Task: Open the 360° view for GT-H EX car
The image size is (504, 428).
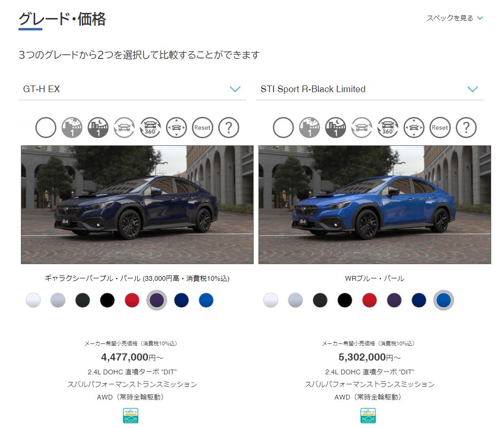Action: click(x=151, y=128)
